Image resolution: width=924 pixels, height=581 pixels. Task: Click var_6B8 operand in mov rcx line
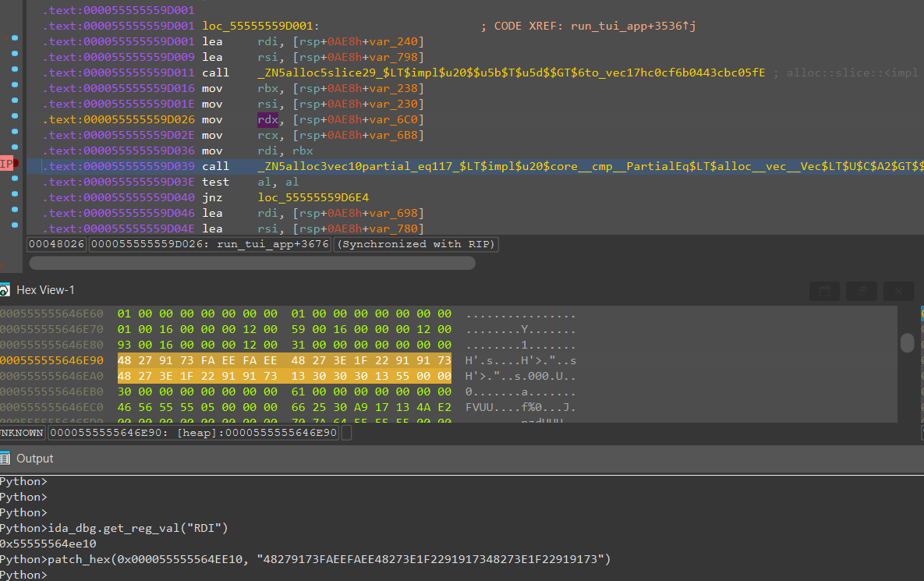coord(394,135)
